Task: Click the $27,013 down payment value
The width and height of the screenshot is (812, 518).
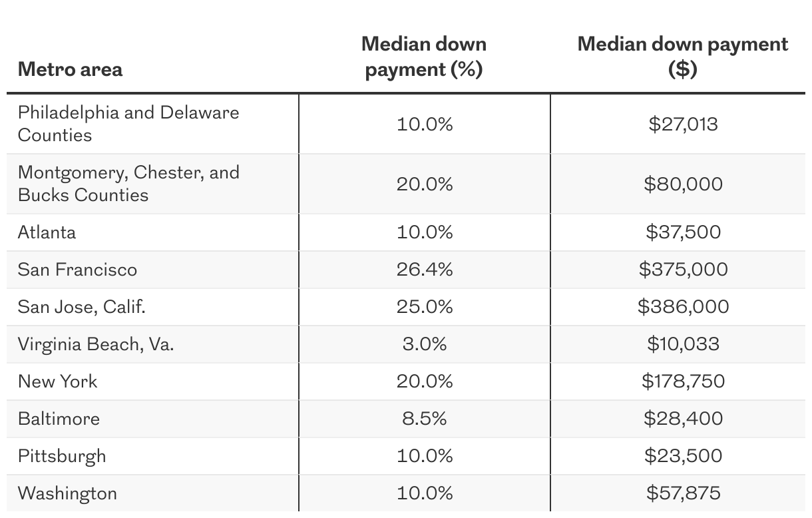Action: click(683, 125)
